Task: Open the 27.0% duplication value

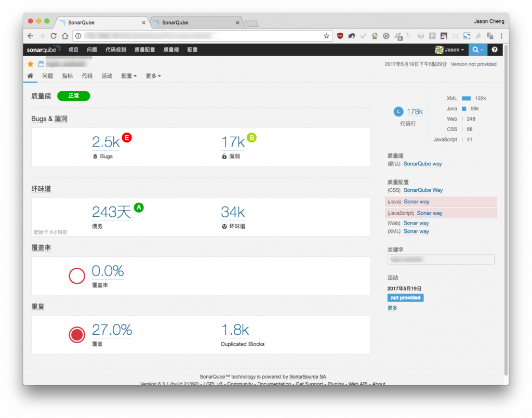Action: click(112, 330)
